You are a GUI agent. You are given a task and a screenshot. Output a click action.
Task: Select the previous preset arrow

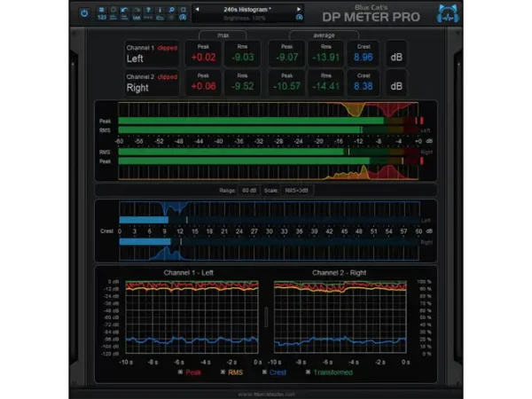[x=197, y=9]
